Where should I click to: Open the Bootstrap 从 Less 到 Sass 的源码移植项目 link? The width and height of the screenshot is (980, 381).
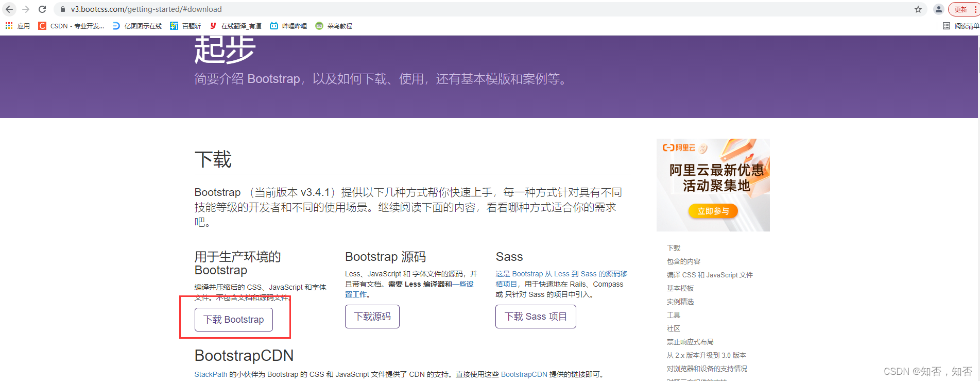[561, 279]
